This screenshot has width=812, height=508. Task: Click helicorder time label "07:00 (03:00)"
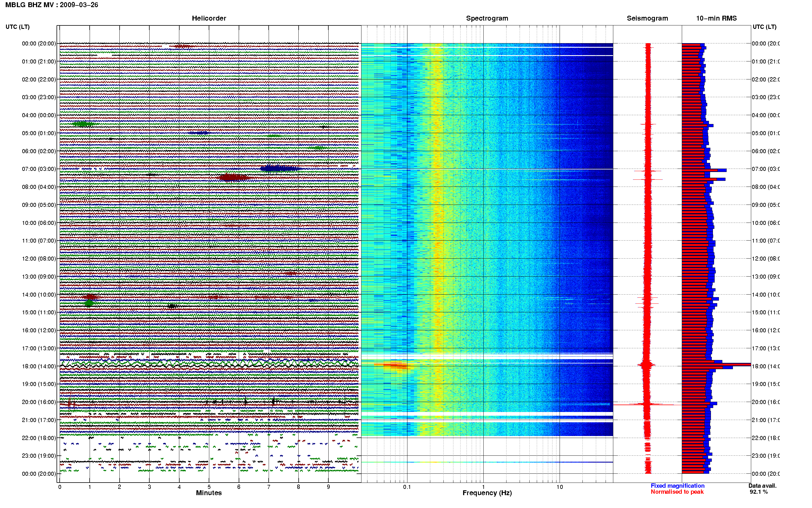(39, 169)
